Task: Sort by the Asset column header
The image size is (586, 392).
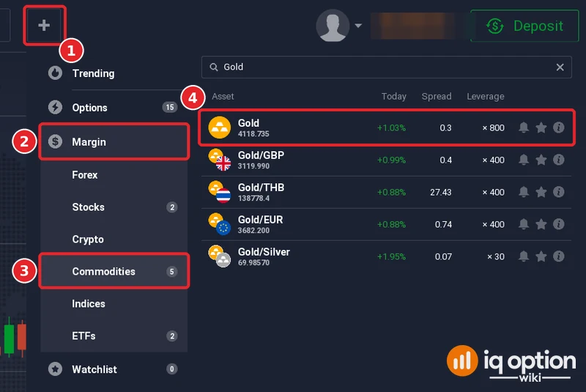Action: pos(223,97)
